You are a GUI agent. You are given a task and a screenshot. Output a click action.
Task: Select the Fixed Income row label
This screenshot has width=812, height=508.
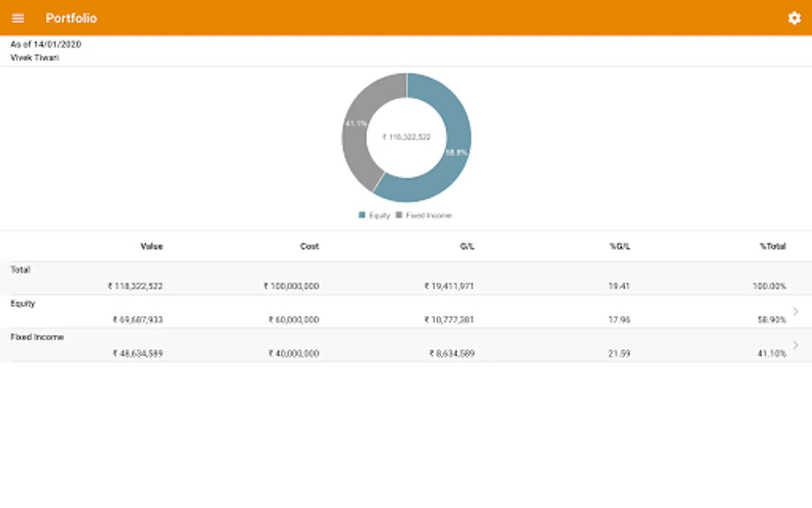(x=37, y=337)
